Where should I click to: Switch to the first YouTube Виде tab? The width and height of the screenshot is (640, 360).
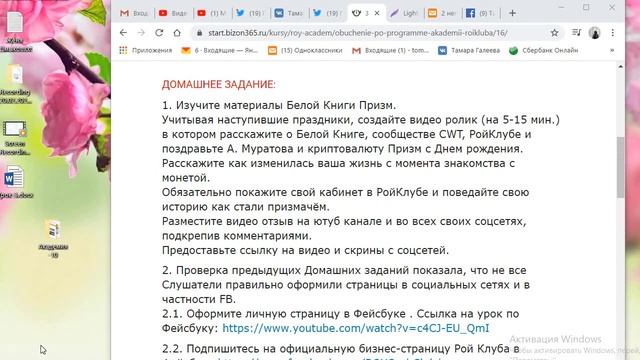(x=173, y=13)
